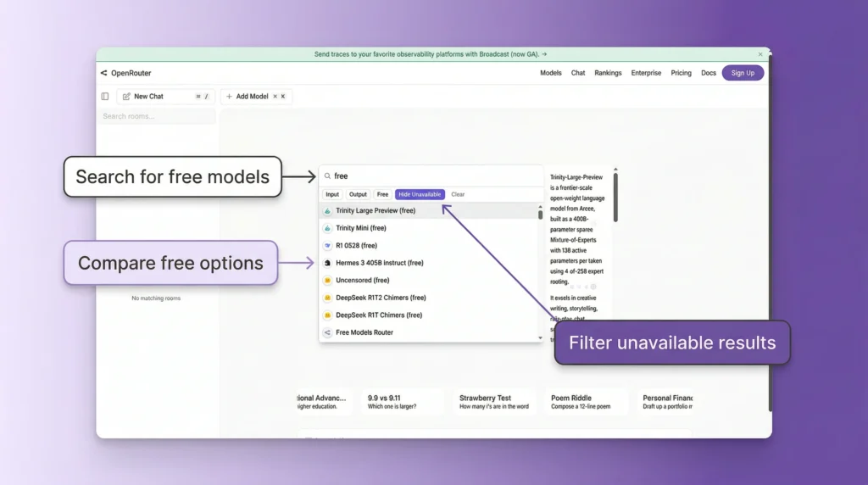Viewport: 868px width, 485px height.
Task: Click Uncensored (free) model icon
Action: [328, 280]
